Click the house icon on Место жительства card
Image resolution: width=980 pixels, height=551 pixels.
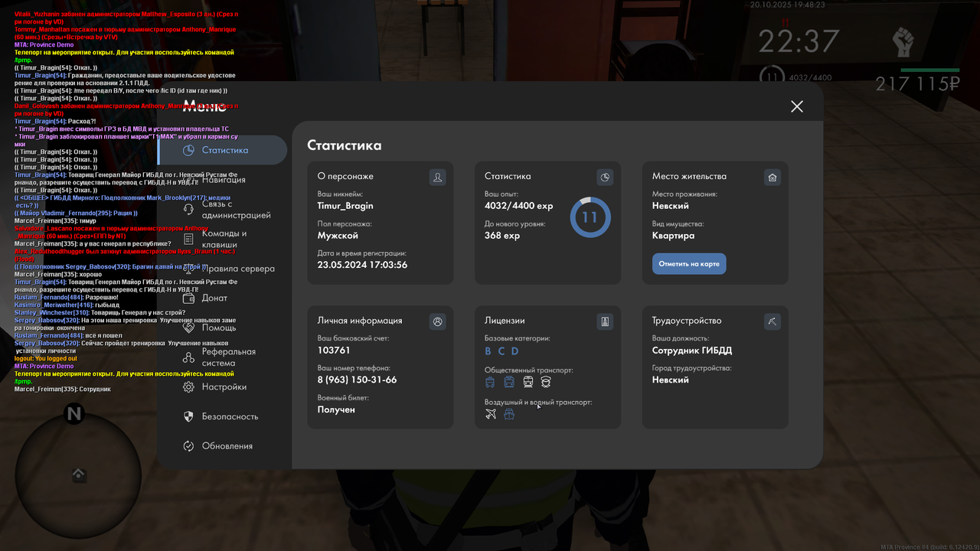[773, 178]
